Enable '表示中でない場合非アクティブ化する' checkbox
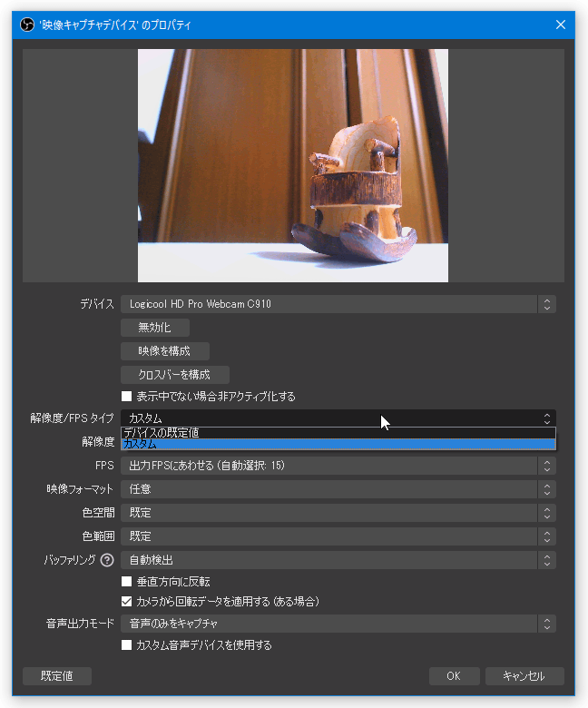The height and width of the screenshot is (708, 588). (127, 396)
